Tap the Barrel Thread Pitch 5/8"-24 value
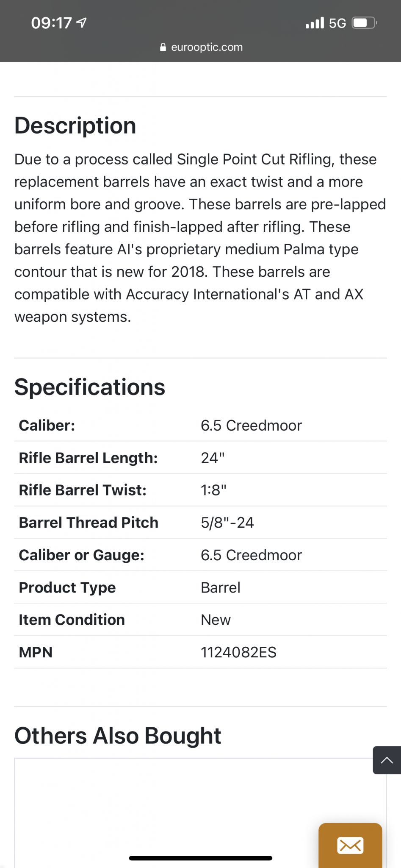Viewport: 401px width, 868px height. coord(227,523)
